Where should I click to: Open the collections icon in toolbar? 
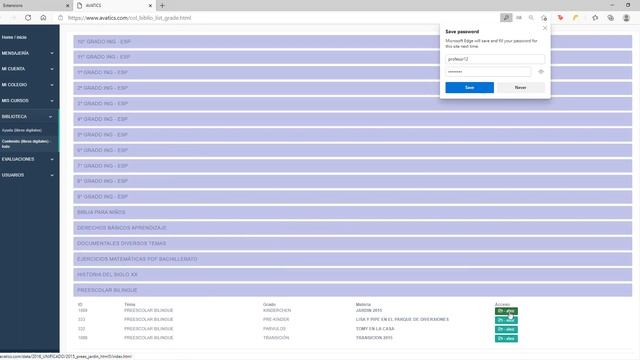click(611, 18)
